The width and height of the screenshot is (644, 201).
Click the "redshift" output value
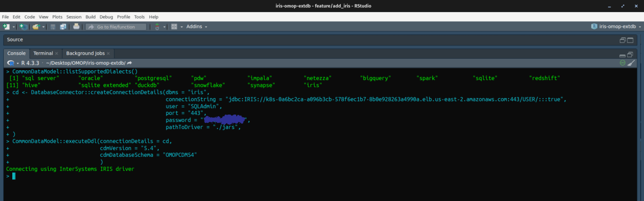[x=545, y=78]
